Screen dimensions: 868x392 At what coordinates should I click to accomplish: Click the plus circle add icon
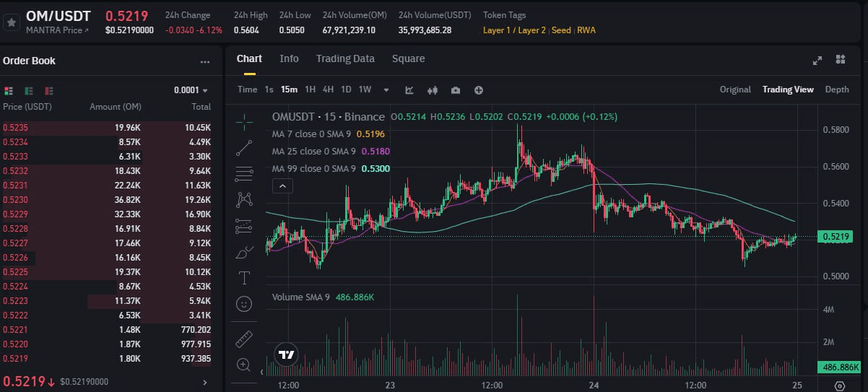(x=478, y=90)
